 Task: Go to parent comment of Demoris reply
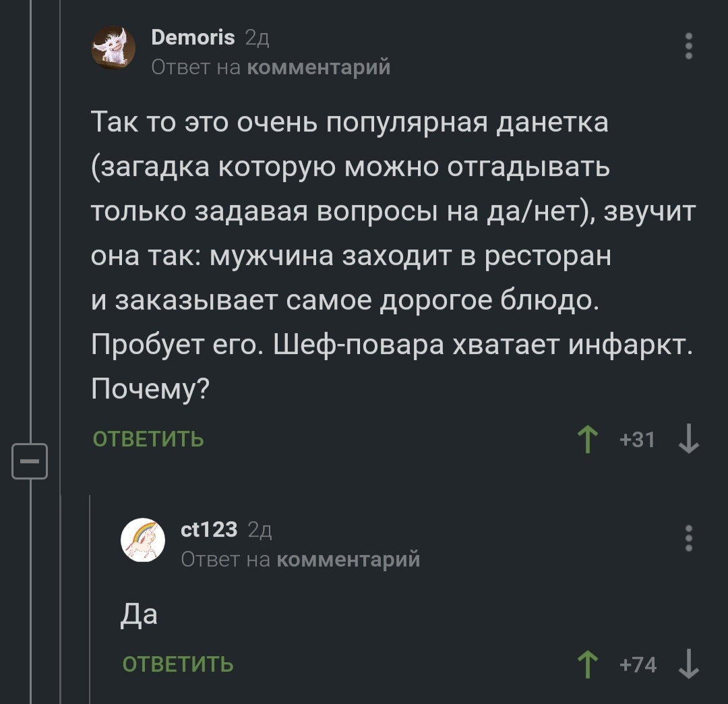pyautogui.click(x=317, y=67)
